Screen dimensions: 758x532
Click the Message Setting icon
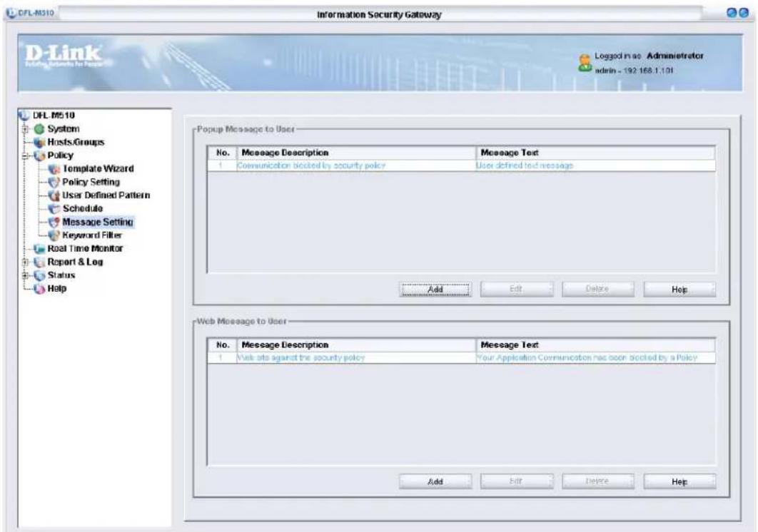tap(54, 222)
